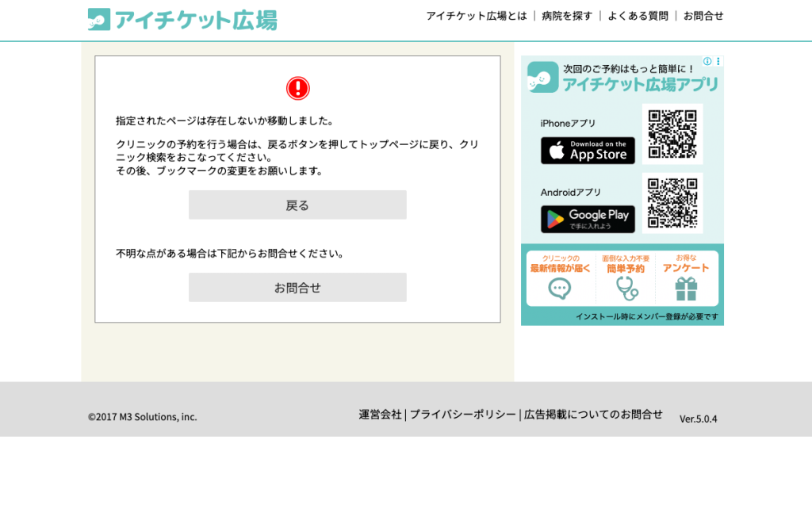Open the ad info icon in the banner
812x528 pixels.
[x=707, y=61]
